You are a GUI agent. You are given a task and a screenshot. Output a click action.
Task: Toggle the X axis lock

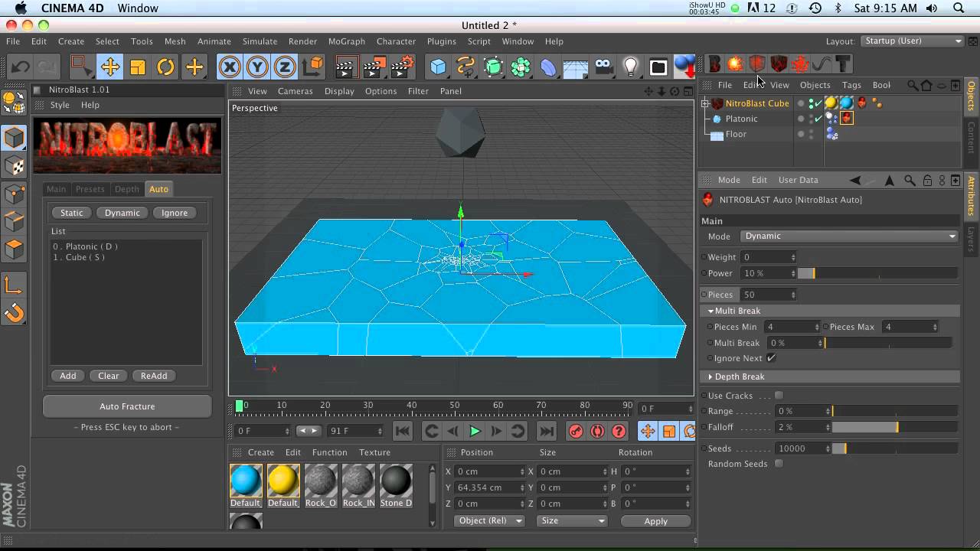coord(230,67)
